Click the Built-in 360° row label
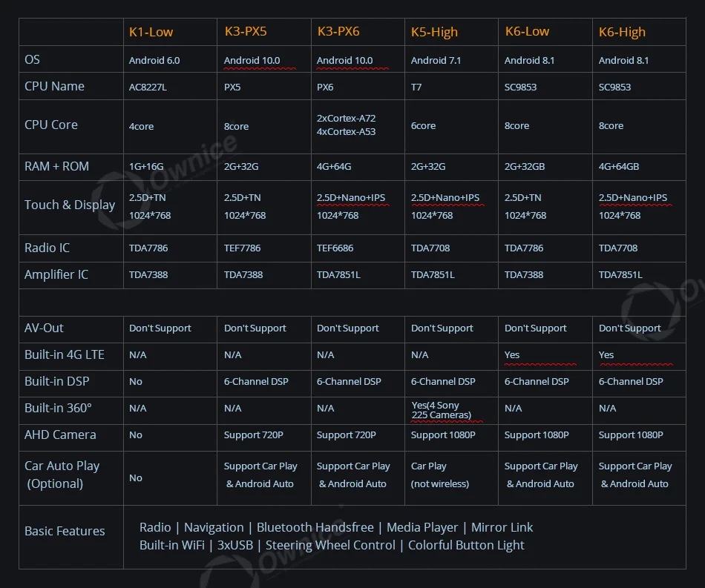 pos(58,408)
